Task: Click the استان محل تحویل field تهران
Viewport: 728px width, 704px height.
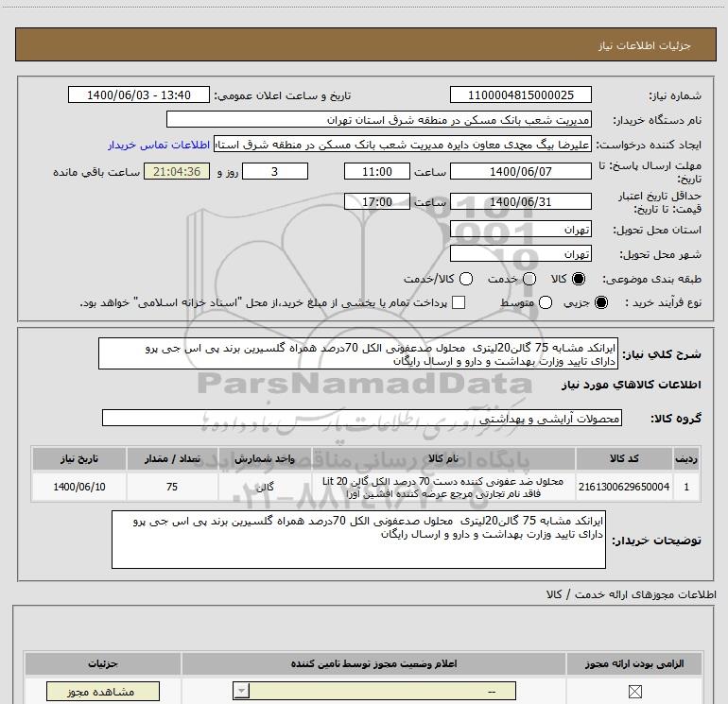Action: [520, 230]
